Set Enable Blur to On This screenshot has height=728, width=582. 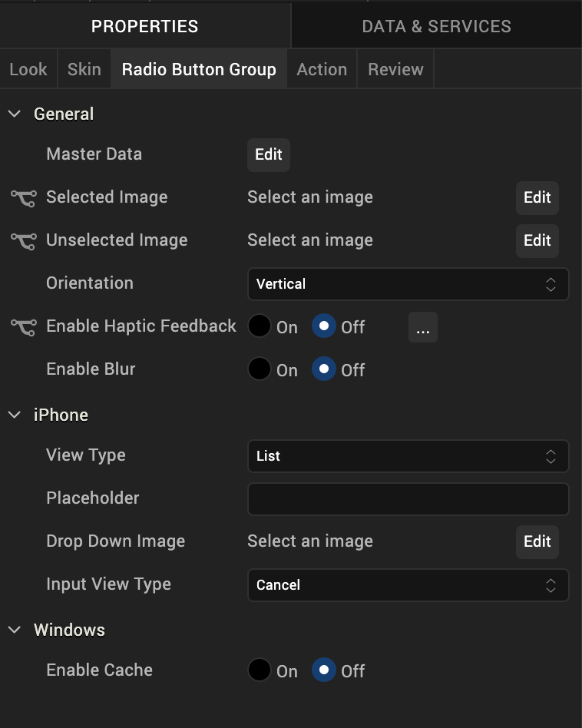coord(260,369)
